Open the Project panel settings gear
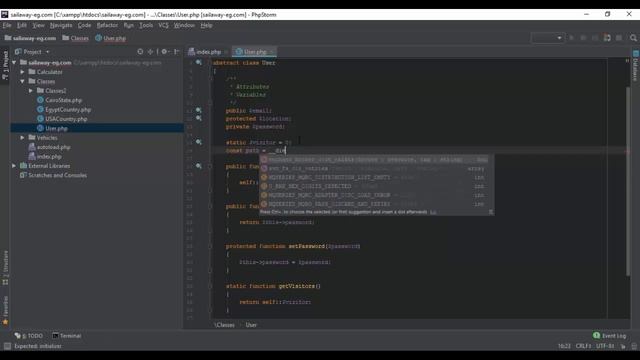640x360 pixels. [x=164, y=52]
